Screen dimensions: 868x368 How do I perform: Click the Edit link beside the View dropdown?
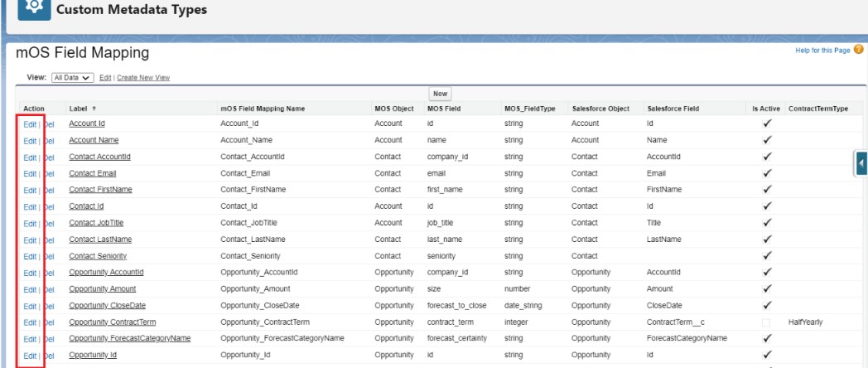coord(105,78)
